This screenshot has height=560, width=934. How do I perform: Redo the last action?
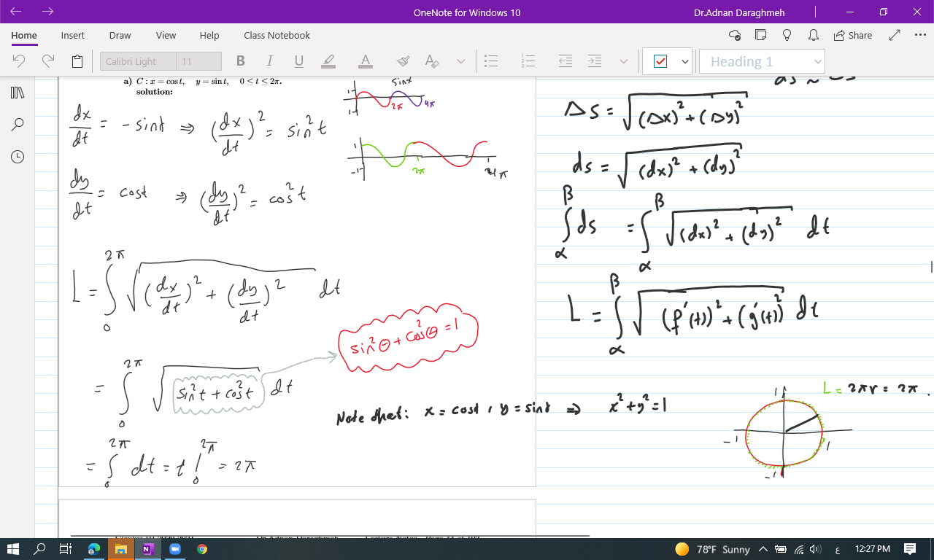[48, 61]
